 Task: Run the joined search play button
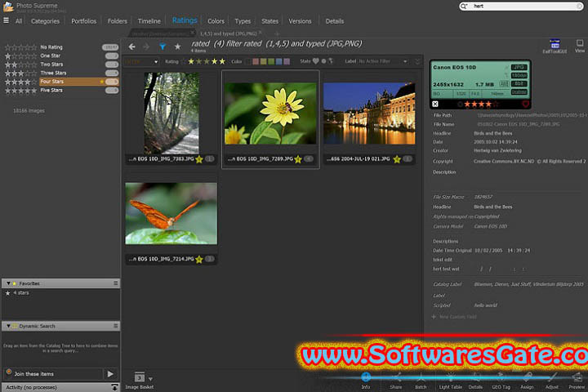[110, 373]
